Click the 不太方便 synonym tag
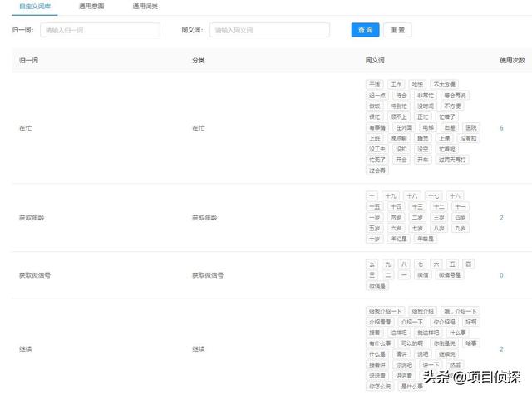 (445, 85)
